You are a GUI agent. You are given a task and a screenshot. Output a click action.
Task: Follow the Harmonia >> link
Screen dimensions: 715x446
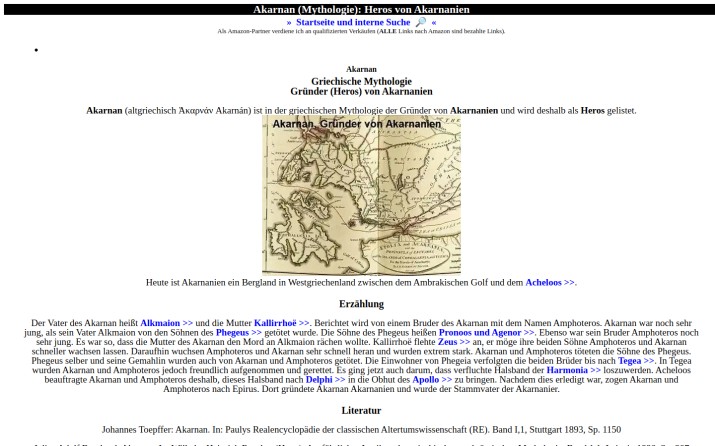pyautogui.click(x=573, y=370)
